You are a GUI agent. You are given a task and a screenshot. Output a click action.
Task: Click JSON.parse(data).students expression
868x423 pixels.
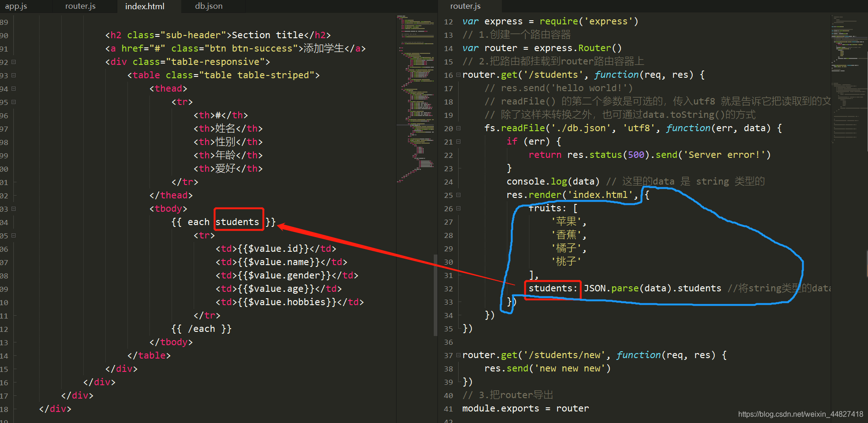coord(652,288)
